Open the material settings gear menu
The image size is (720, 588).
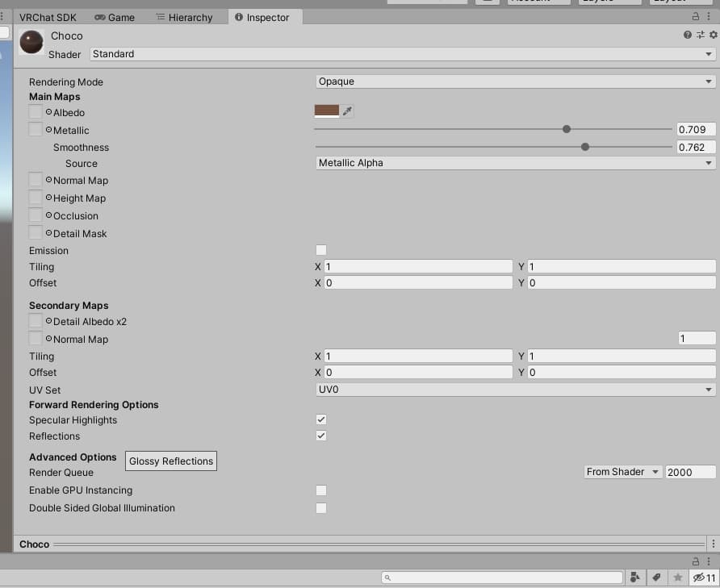(x=713, y=35)
